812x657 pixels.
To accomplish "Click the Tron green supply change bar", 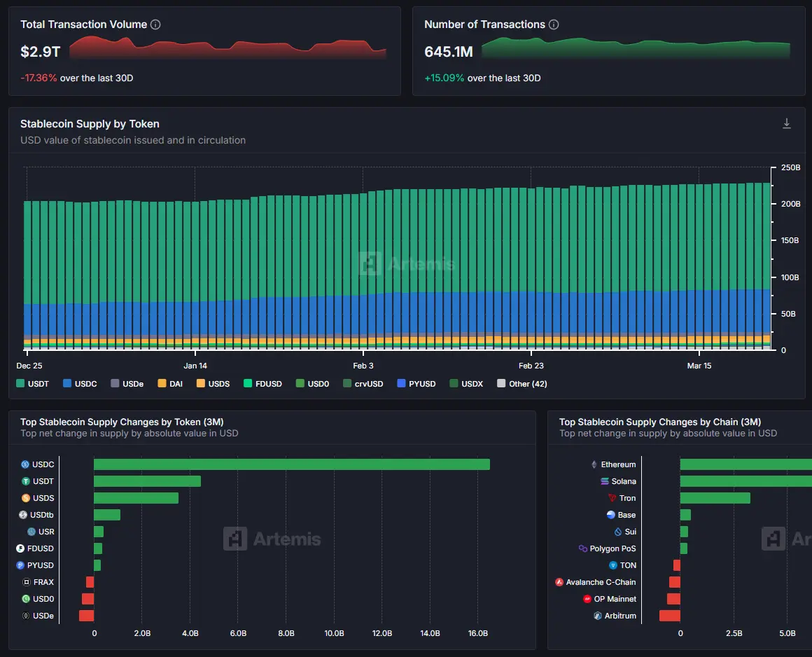I will (x=715, y=498).
